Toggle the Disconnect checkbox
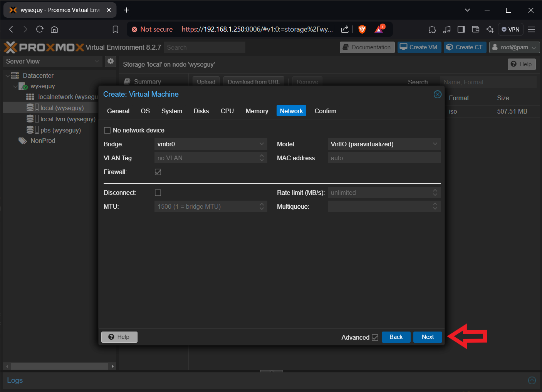The height and width of the screenshot is (392, 542). [x=158, y=193]
